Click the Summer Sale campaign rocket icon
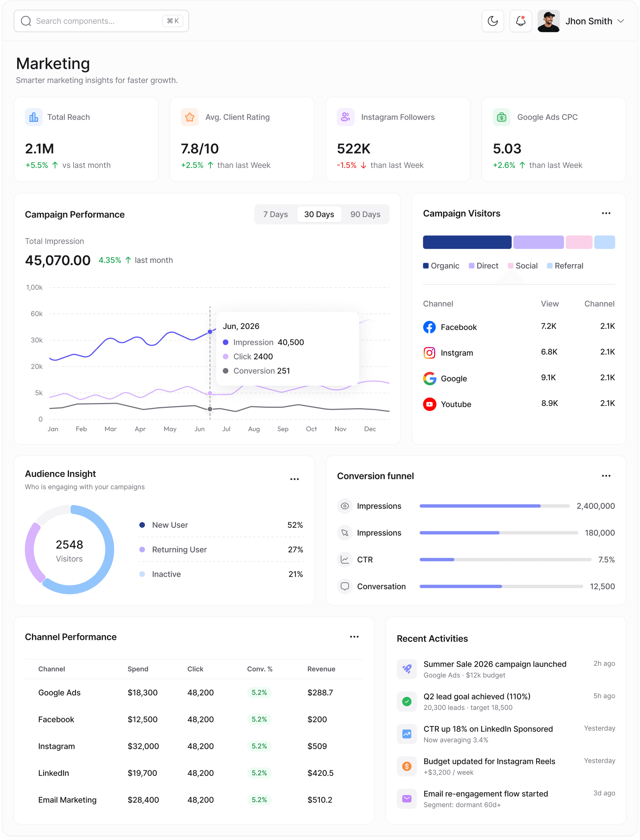This screenshot has width=640, height=840. pos(407,669)
